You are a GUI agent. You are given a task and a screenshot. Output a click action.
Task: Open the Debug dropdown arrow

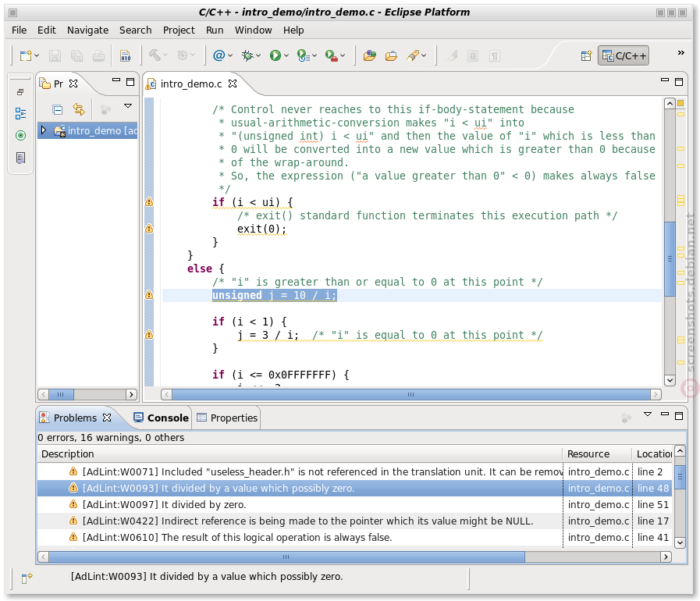click(x=258, y=55)
